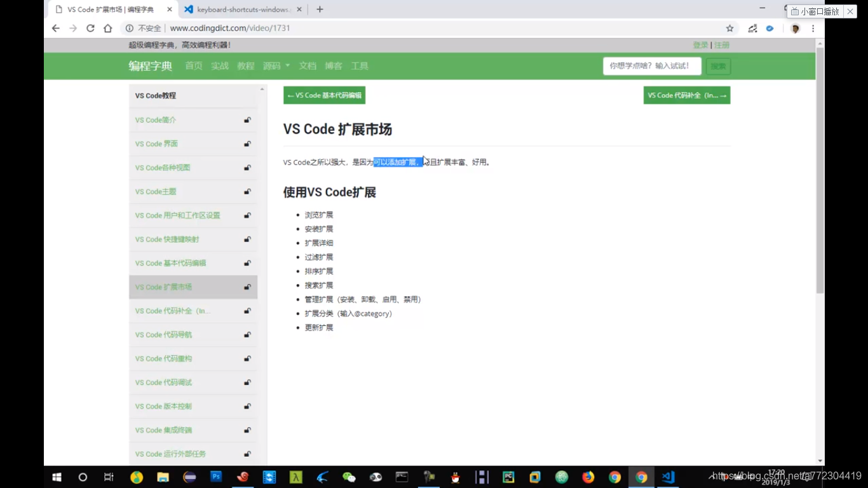Click sidebar scroll-up arrow above lesson list
This screenshot has height=488, width=868.
pyautogui.click(x=262, y=90)
